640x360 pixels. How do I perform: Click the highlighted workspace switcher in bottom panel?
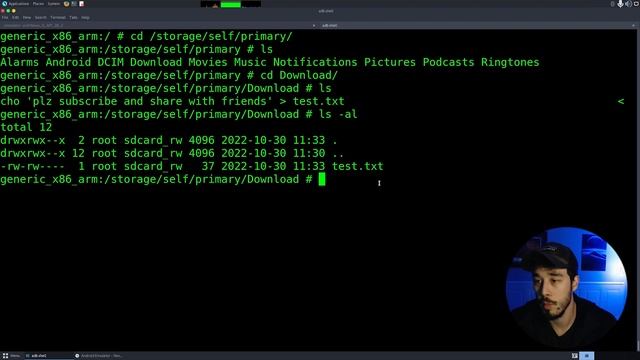point(587,356)
